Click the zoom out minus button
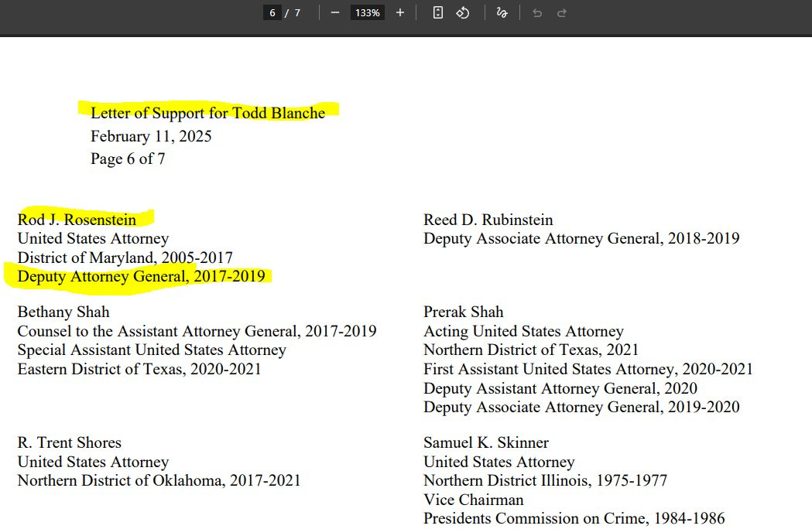This screenshot has height=529, width=812. [x=335, y=13]
